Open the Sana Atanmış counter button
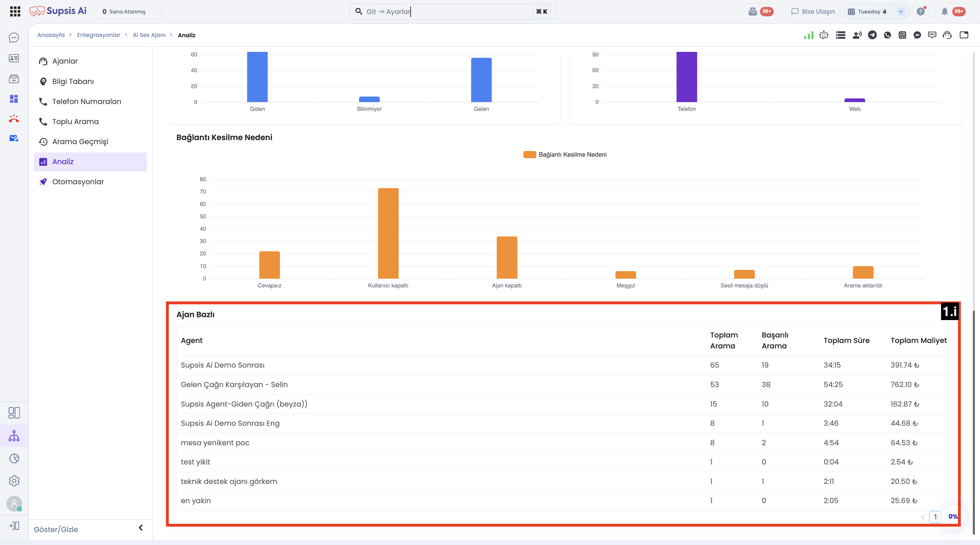980x545 pixels. [x=129, y=11]
